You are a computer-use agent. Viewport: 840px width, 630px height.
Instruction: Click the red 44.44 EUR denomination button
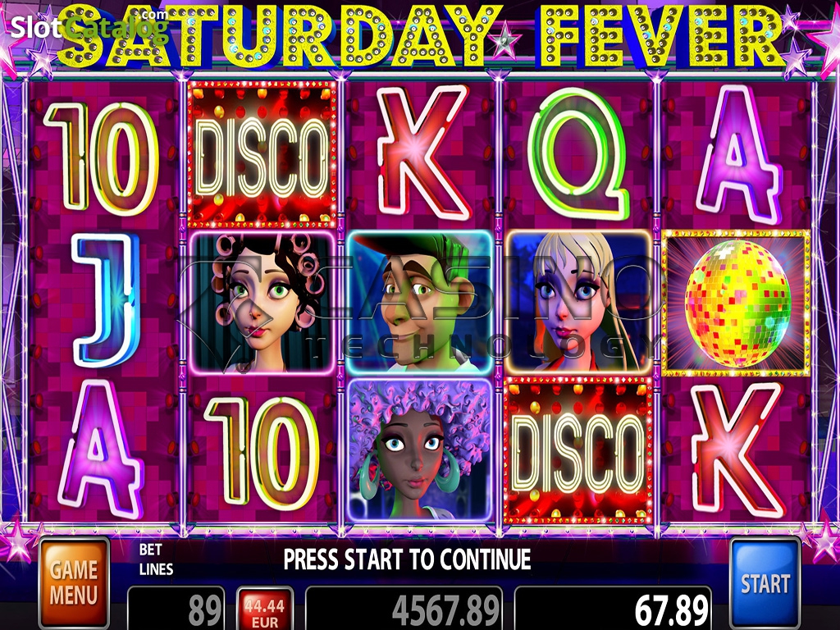click(265, 609)
